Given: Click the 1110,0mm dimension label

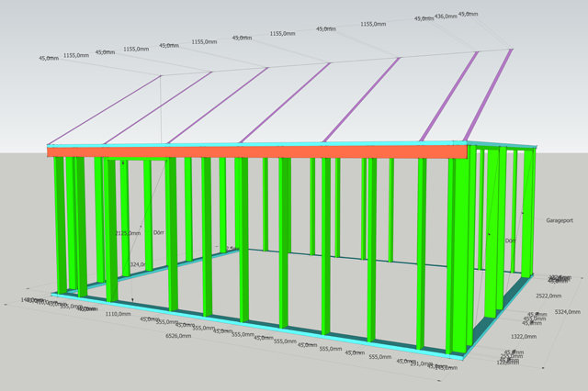Looking at the screenshot, I should (117, 314).
